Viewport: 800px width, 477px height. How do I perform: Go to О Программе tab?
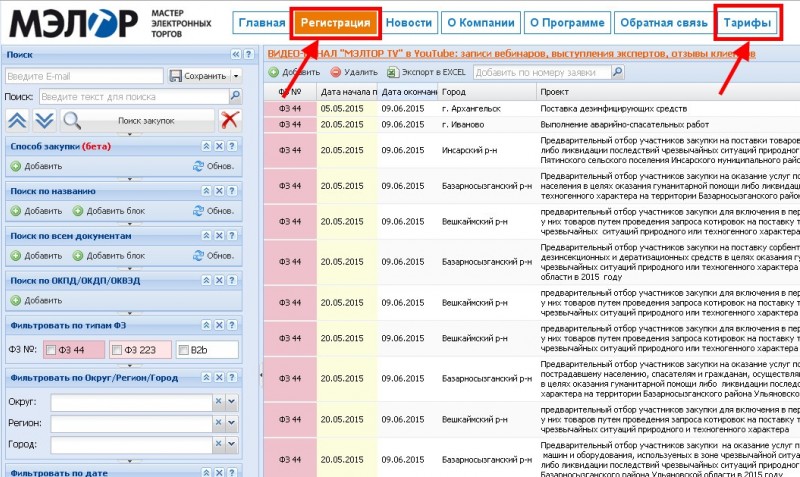(567, 23)
